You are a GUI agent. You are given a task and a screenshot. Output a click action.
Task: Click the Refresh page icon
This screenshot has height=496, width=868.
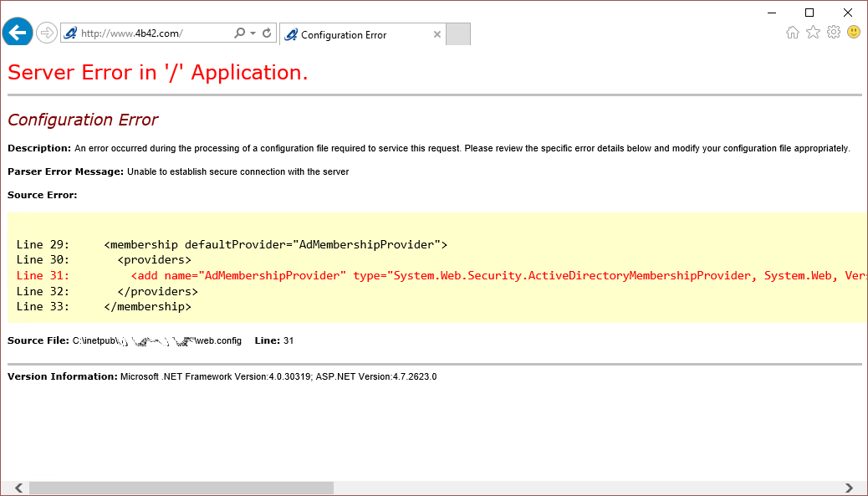point(267,33)
